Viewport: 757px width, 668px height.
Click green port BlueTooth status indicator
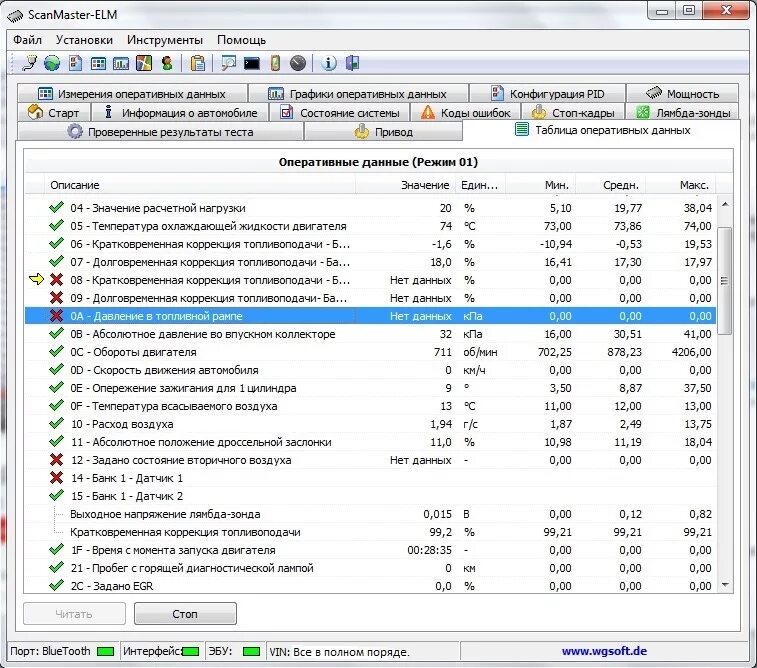click(x=105, y=652)
